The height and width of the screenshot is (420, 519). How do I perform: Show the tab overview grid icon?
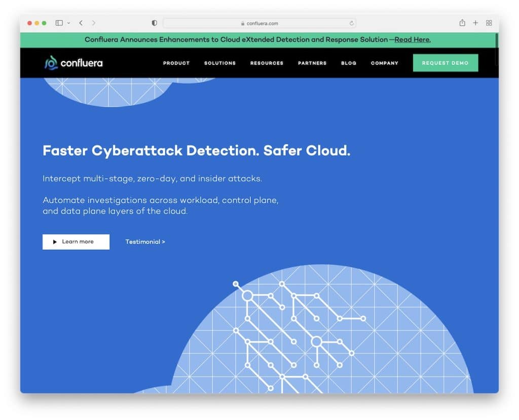489,23
